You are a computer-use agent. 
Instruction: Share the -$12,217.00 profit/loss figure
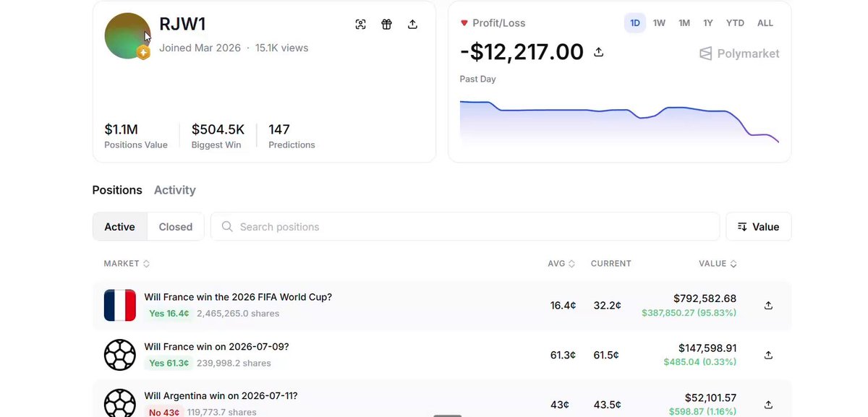(598, 52)
